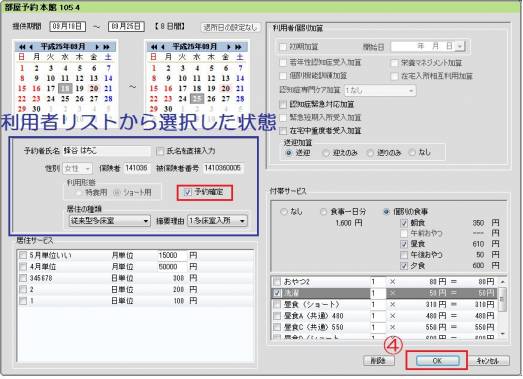Go to next month in right calendar

point(229,47)
